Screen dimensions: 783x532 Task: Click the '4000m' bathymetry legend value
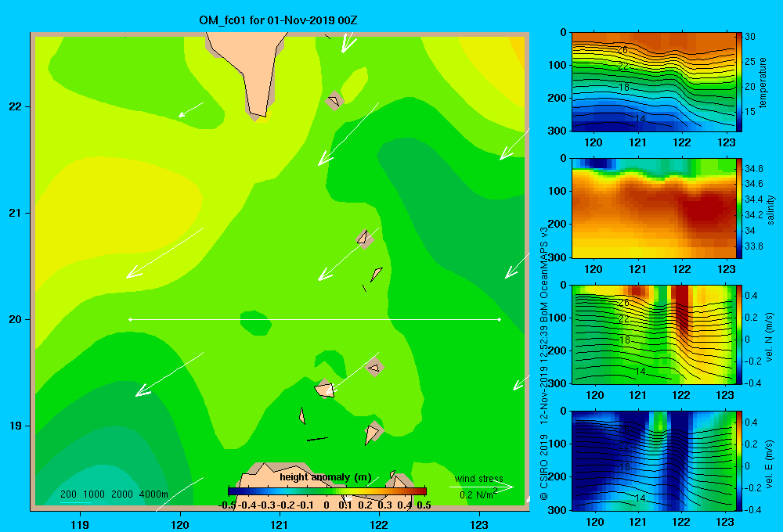tap(153, 494)
